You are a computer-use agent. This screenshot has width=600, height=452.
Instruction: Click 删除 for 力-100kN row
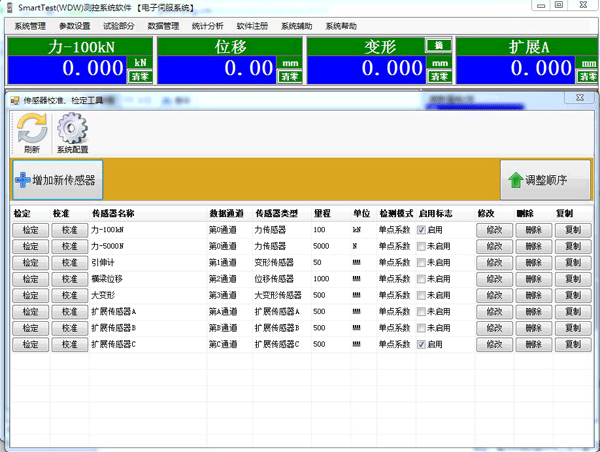533,230
